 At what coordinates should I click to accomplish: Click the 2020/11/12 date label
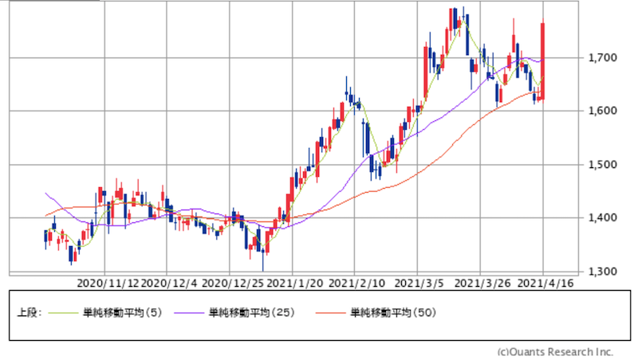coord(108,284)
